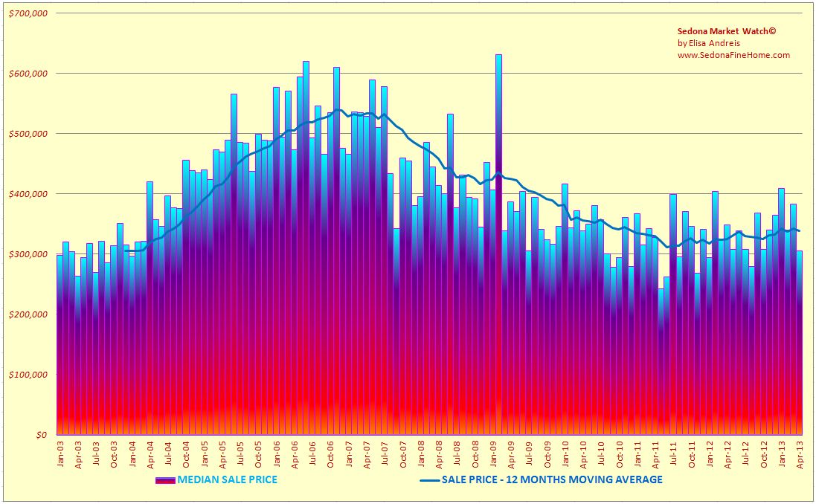Click the Oct-08 x-axis label
The width and height of the screenshot is (816, 504).
point(475,455)
